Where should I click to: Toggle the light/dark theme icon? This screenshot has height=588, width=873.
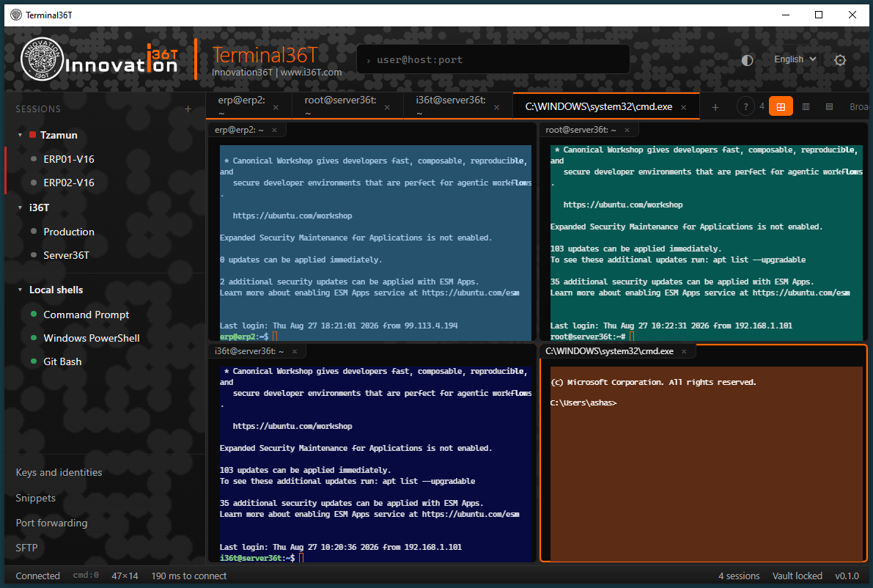point(747,60)
